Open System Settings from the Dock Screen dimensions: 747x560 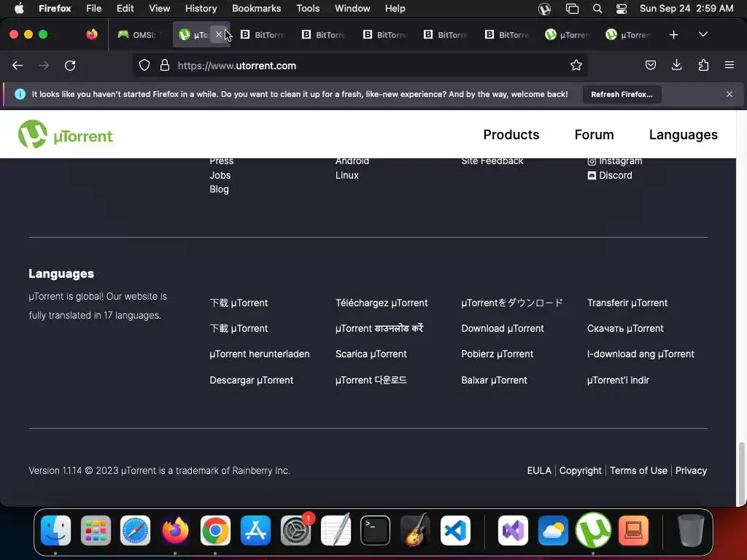(x=295, y=530)
